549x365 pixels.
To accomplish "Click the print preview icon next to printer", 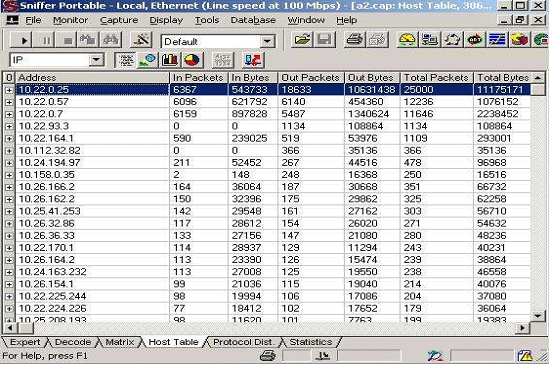I will [377, 40].
